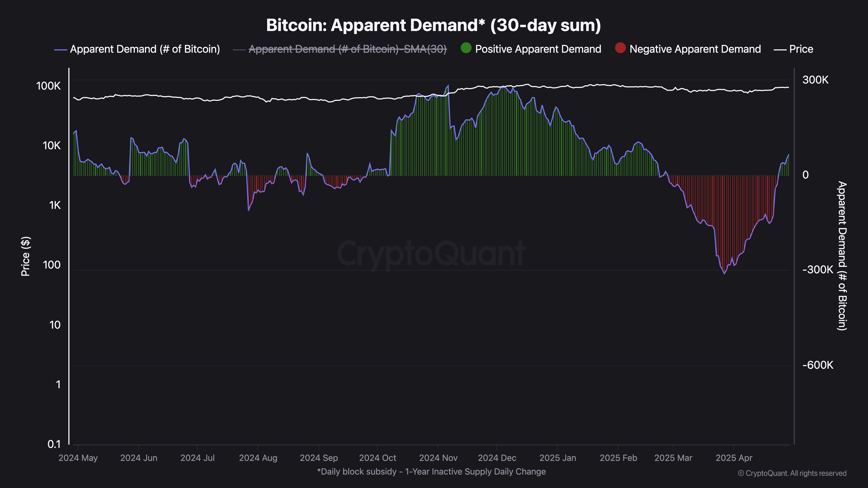868x488 pixels.
Task: Click the Positive Apparent Demand legend label
Action: tap(538, 49)
